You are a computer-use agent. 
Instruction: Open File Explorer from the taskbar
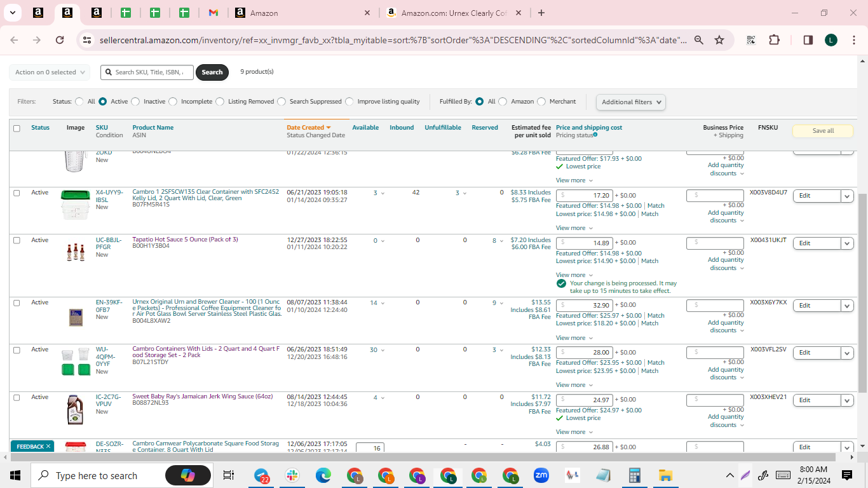665,475
